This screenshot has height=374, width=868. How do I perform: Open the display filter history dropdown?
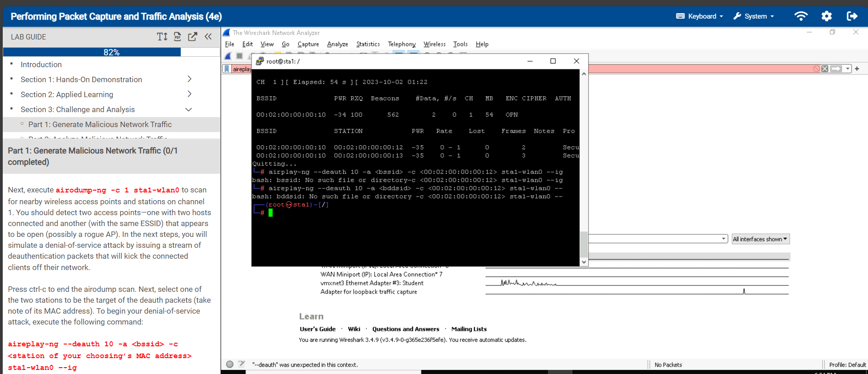pyautogui.click(x=848, y=69)
